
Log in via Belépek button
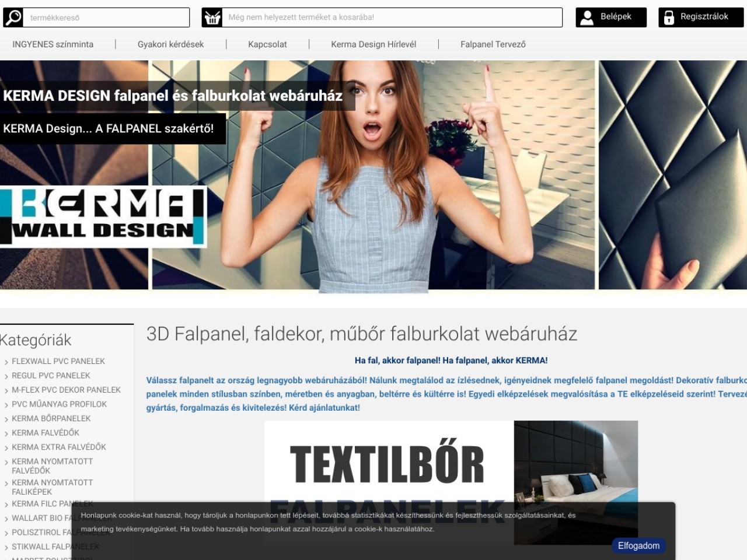[x=611, y=17]
